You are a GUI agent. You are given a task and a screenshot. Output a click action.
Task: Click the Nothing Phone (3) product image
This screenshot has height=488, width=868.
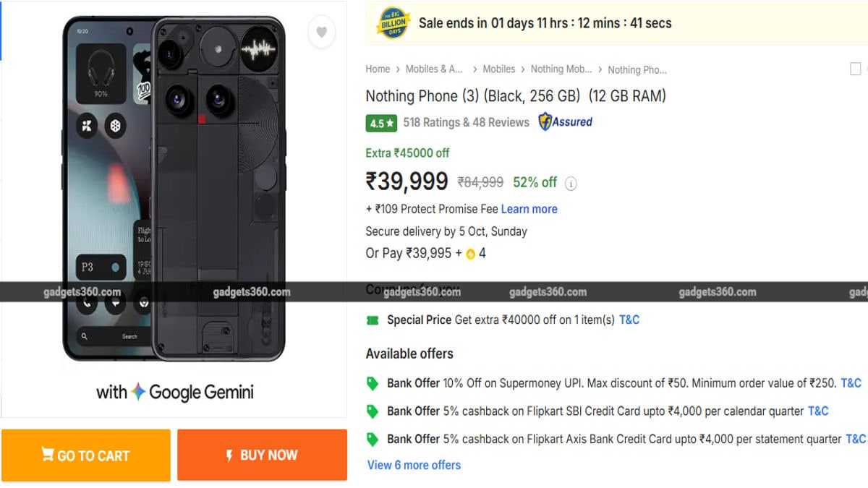[x=174, y=188]
